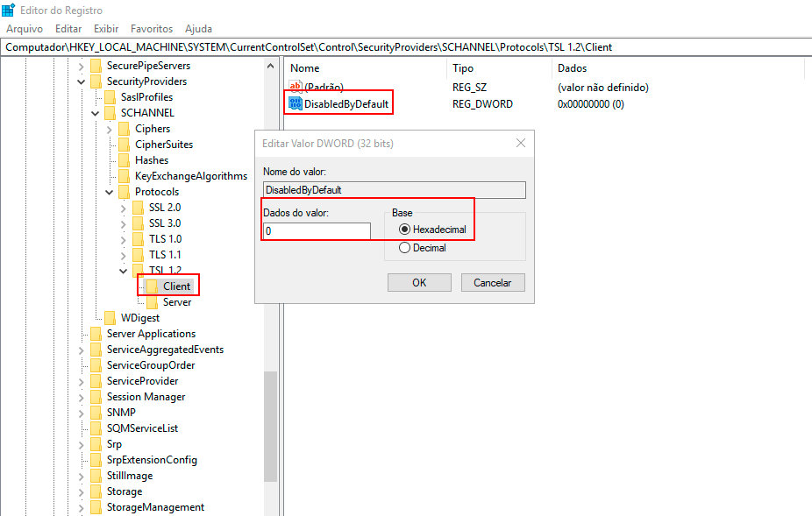Select the (Padrão) string value icon
This screenshot has height=516, width=812.
click(x=296, y=87)
